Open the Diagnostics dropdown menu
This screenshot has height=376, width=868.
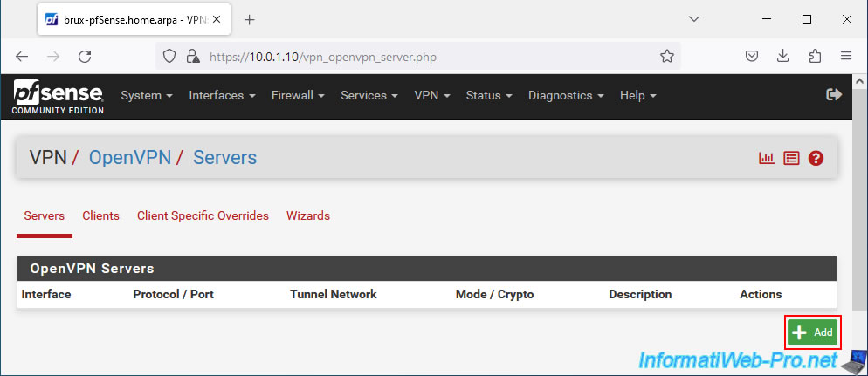point(566,96)
